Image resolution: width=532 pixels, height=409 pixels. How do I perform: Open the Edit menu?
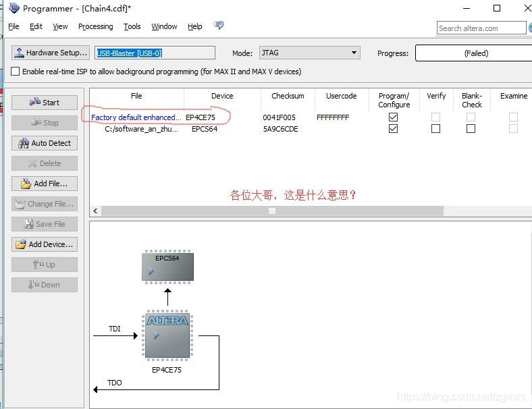[x=36, y=26]
